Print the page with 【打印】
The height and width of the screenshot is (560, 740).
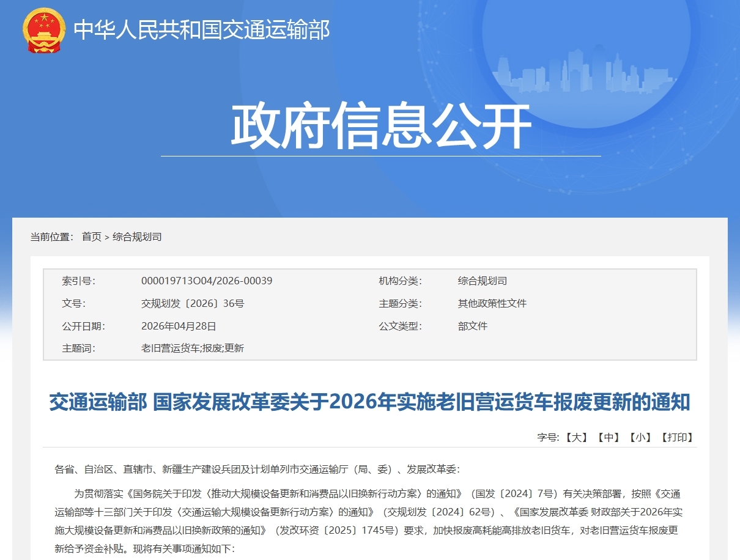[677, 437]
